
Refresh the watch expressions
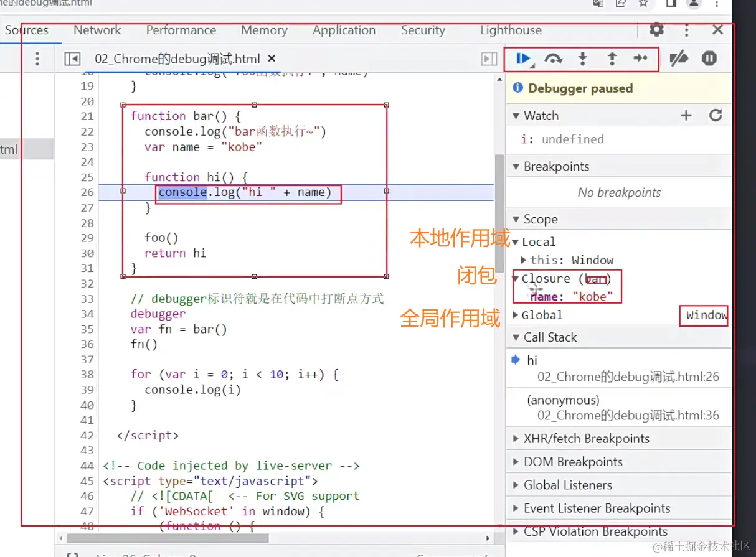click(x=716, y=115)
